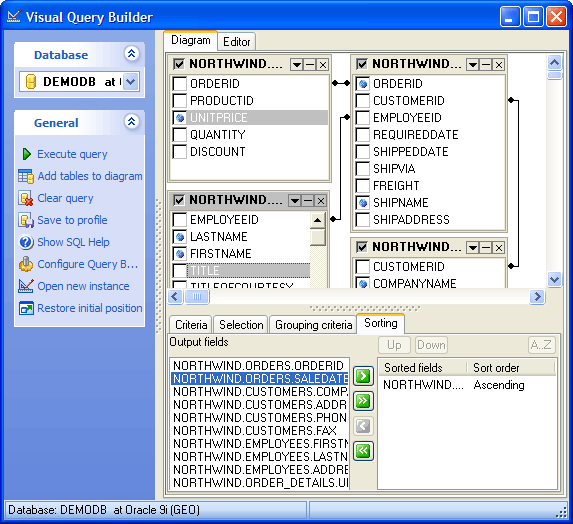Image resolution: width=573 pixels, height=524 pixels.
Task: Click the Sorted fields column header
Action: (x=423, y=368)
